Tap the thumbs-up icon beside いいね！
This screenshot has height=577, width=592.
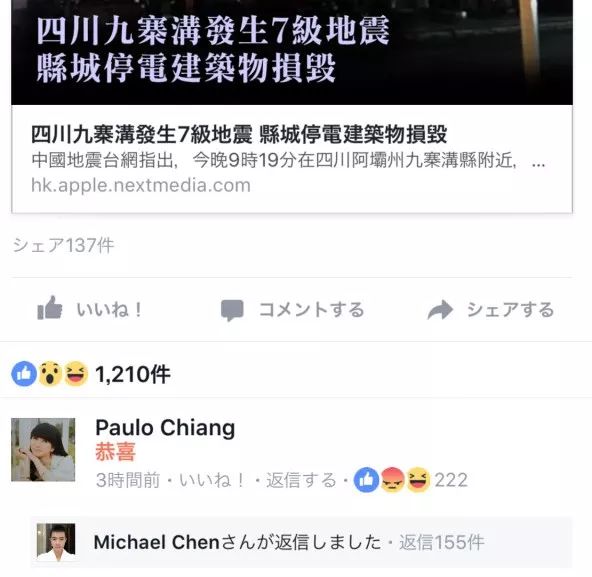(x=50, y=308)
